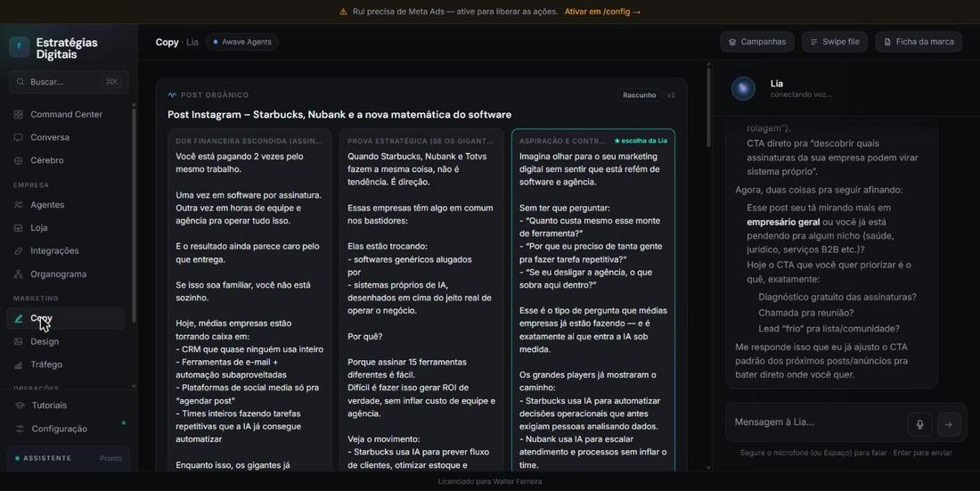Viewport: 980px width, 491px height.
Task: Click the 'Licenciado para Walter Ferreira' footer
Action: 490,481
